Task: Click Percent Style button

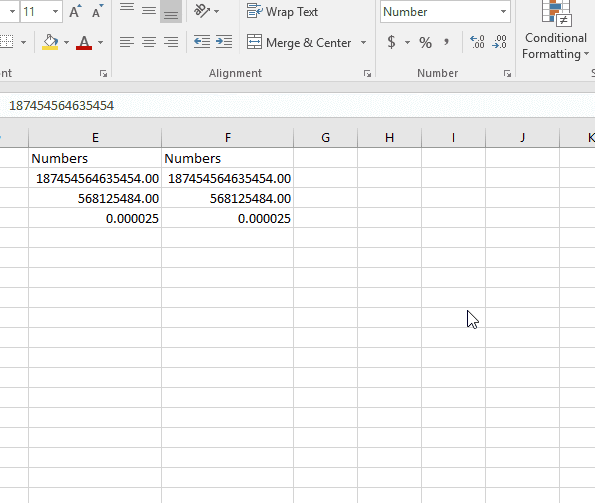Action: [425, 42]
